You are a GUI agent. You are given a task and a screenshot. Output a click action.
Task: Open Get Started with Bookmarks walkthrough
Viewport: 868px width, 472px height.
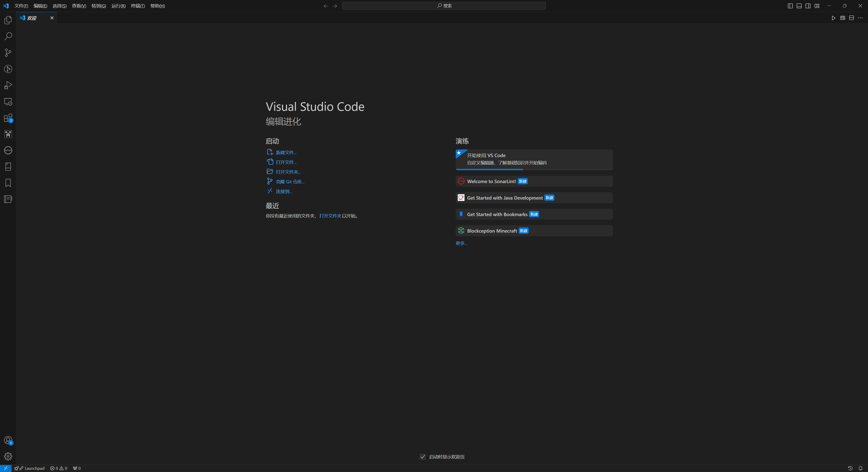click(534, 214)
